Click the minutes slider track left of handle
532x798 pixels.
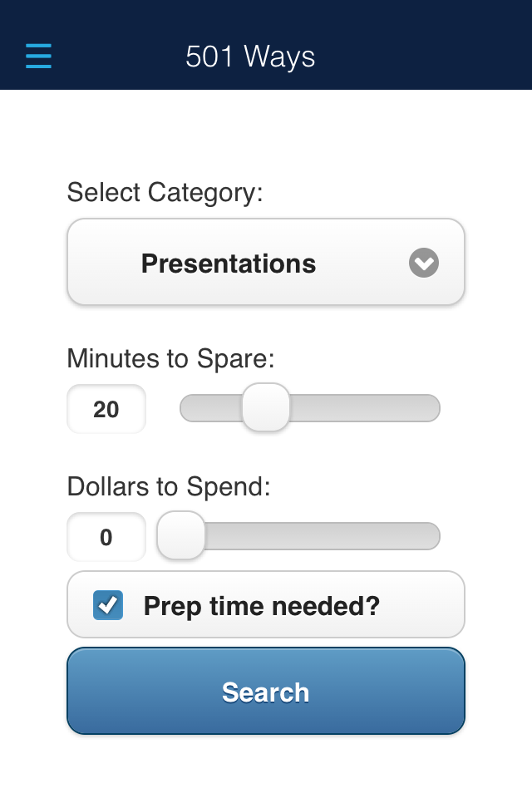tap(211, 407)
